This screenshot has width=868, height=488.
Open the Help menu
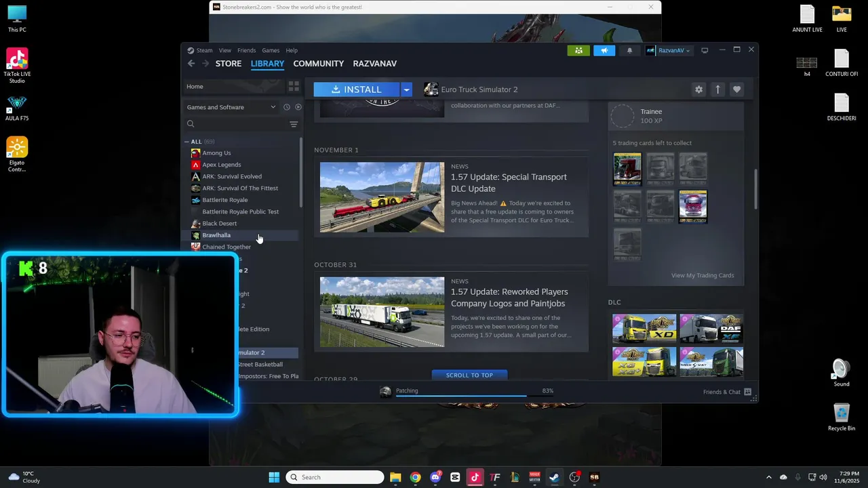tap(292, 50)
